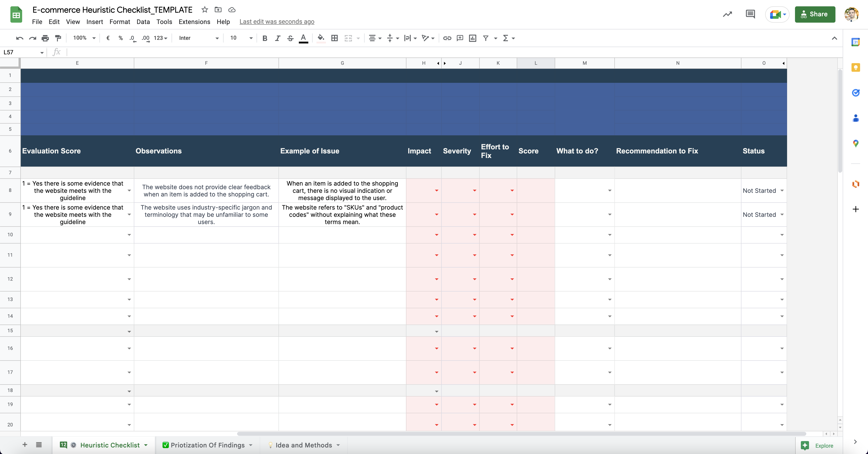Open Google Keep in side panel
The width and height of the screenshot is (868, 454).
click(856, 67)
